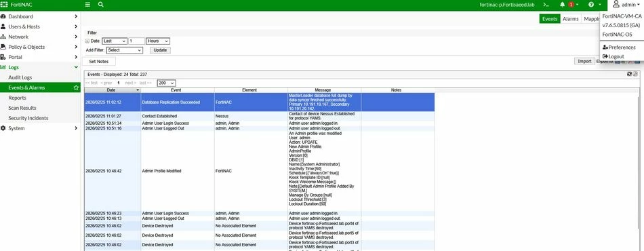The image size is (644, 251).
Task: Click the Logout door icon
Action: tap(605, 56)
